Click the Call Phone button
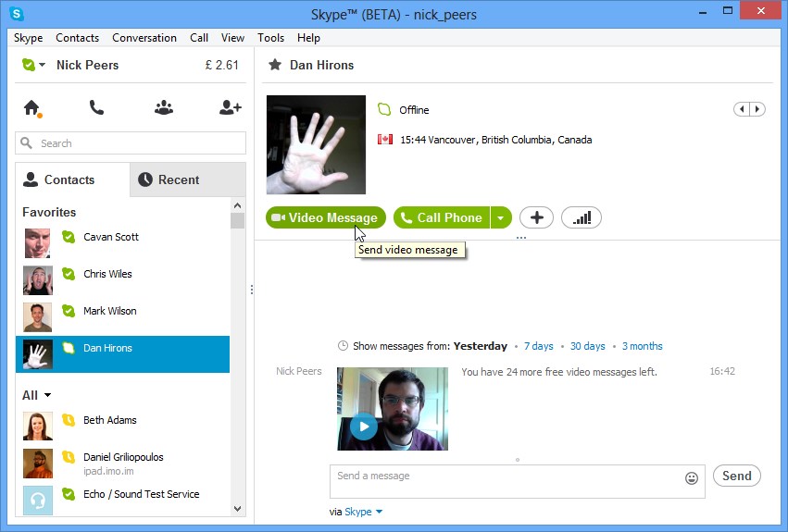788x532 pixels. (x=442, y=217)
